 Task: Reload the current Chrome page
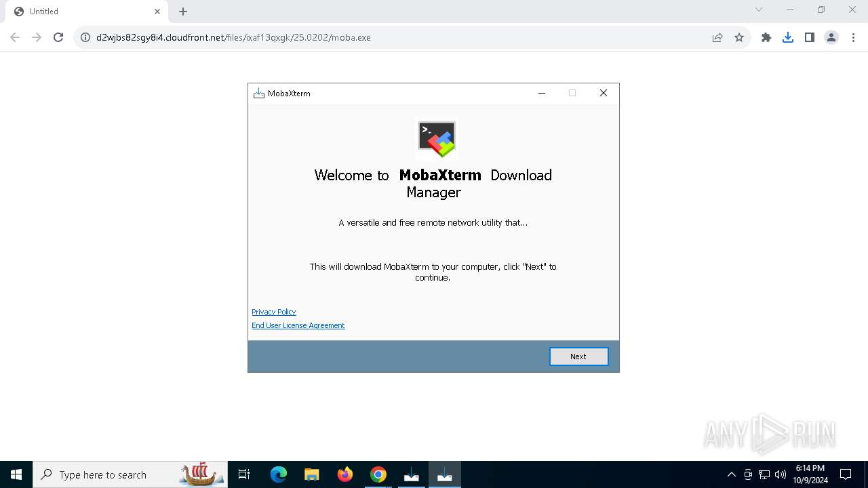(58, 37)
